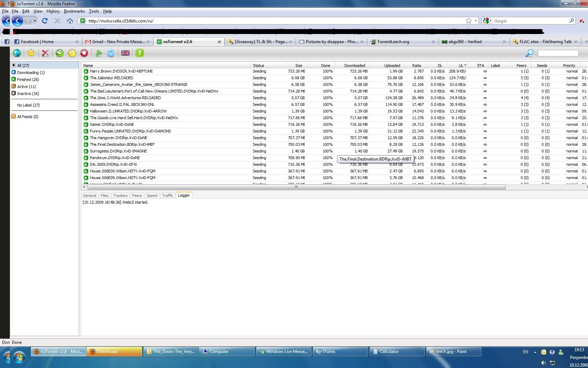Click the ruTorrent search input field
This screenshot has width=588, height=368.
click(558, 53)
